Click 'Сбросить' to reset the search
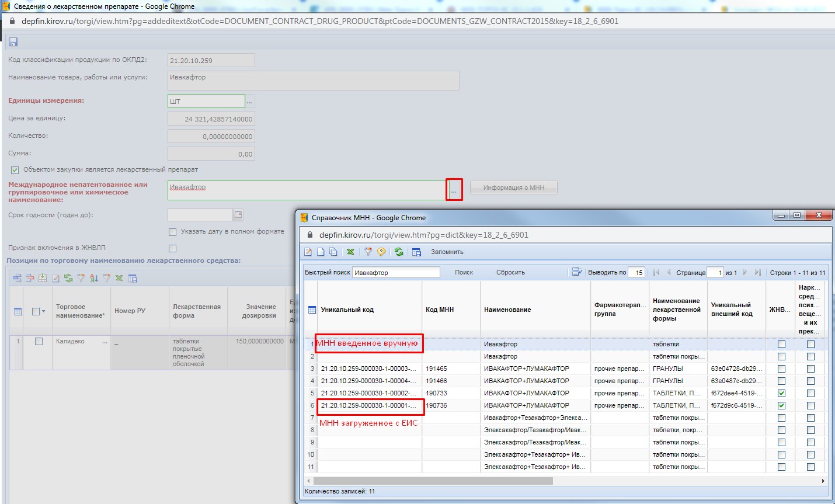Viewport: 835px width, 504px height. 510,272
